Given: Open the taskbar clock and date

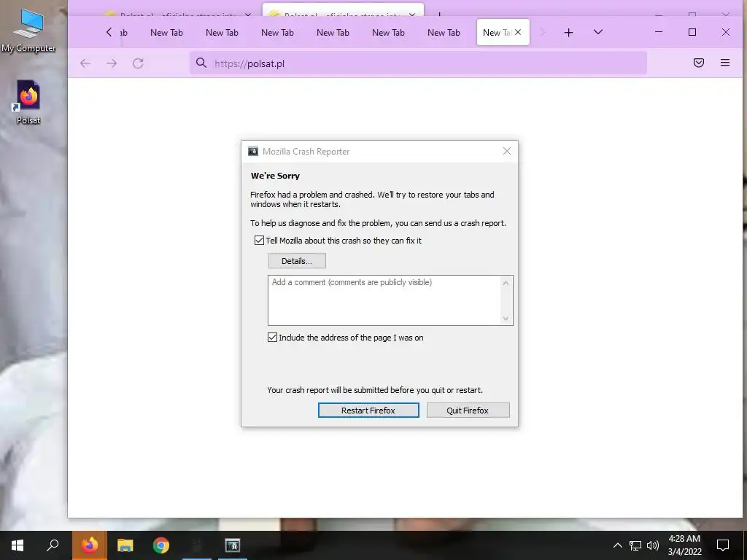Looking at the screenshot, I should (684, 545).
